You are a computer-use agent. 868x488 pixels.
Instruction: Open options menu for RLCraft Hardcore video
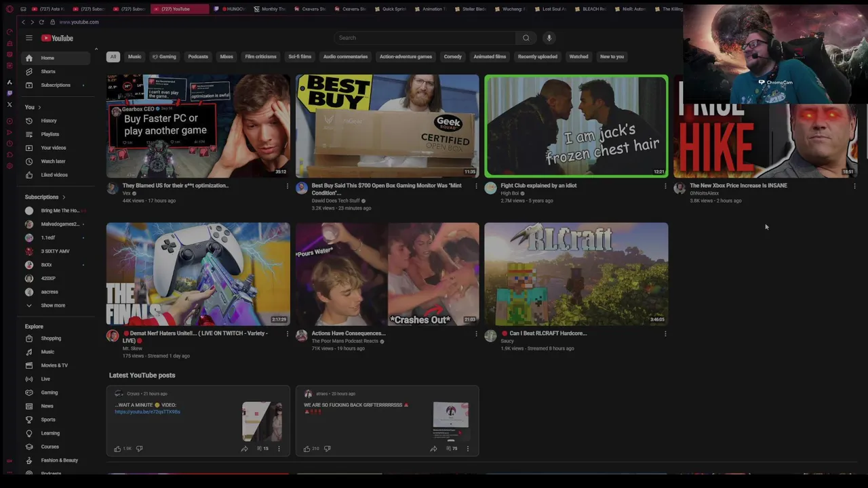point(665,334)
